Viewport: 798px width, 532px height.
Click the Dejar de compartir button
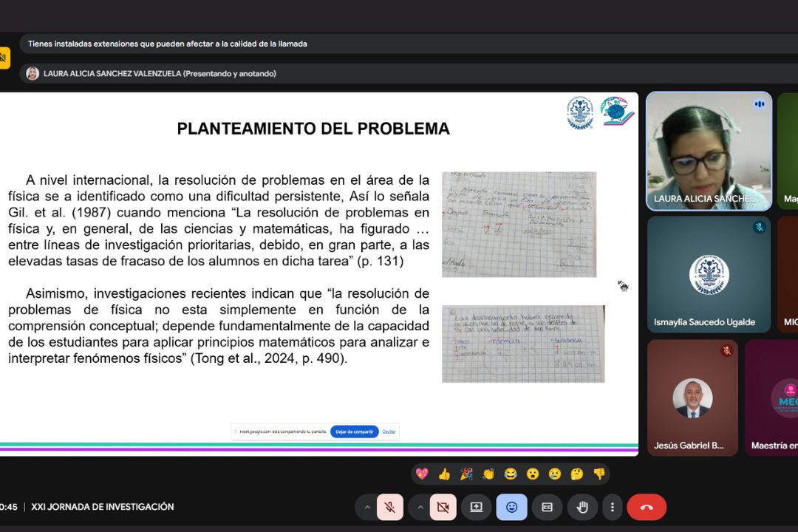[354, 432]
